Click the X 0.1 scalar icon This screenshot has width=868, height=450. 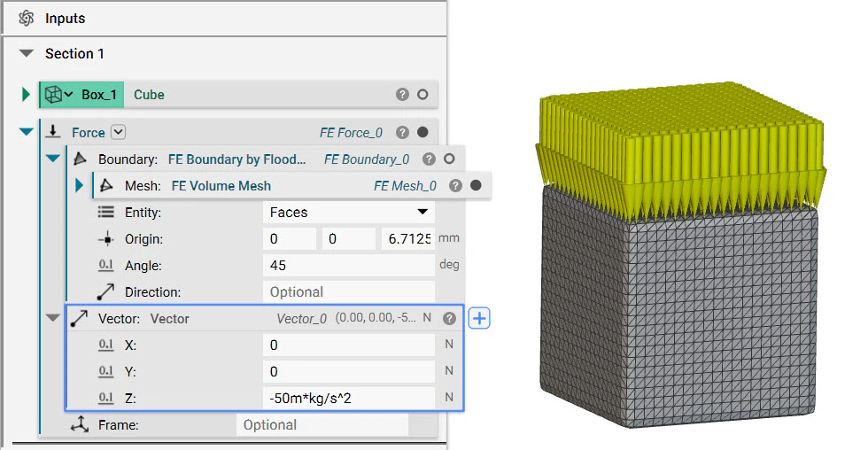click(x=105, y=345)
